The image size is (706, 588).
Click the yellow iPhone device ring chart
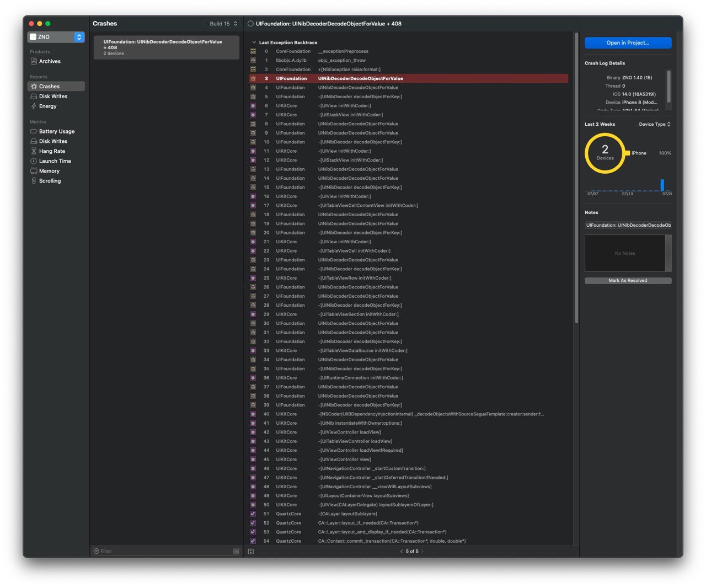[x=605, y=153]
